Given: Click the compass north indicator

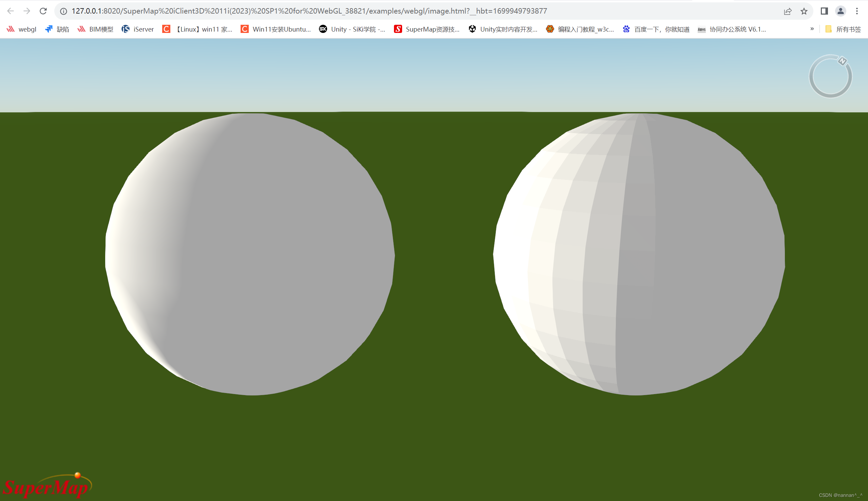Looking at the screenshot, I should (842, 61).
